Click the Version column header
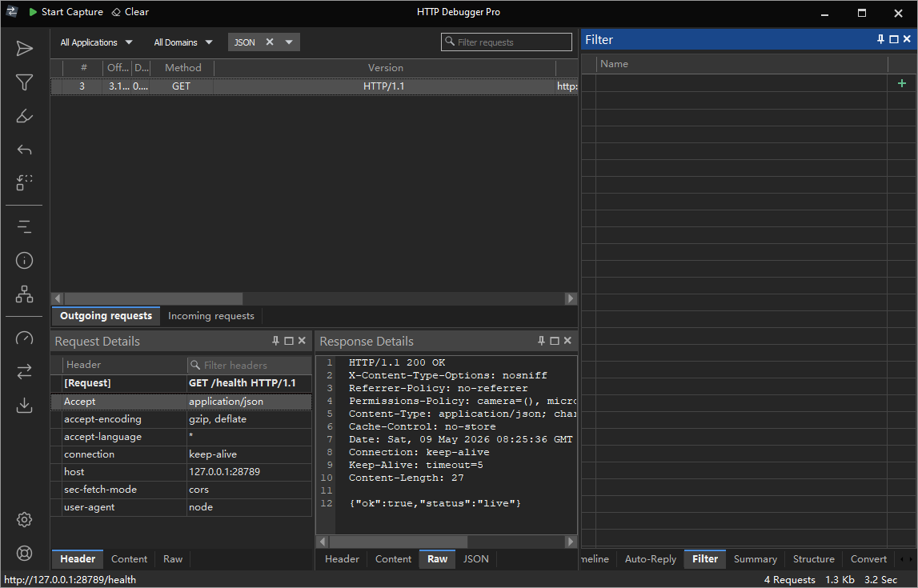 [x=385, y=68]
